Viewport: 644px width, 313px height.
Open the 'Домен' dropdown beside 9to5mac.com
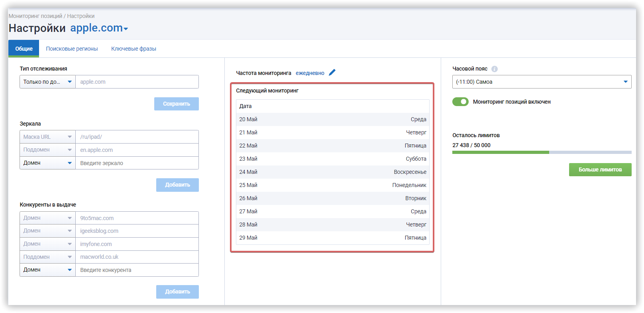47,218
